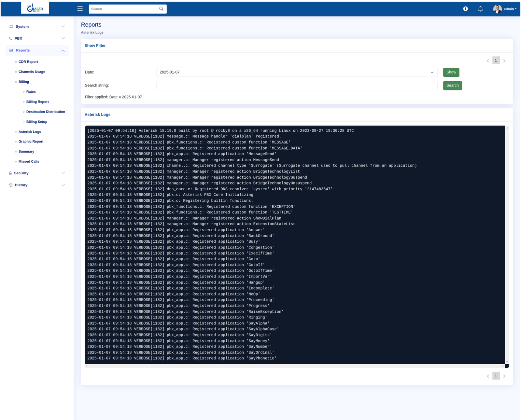Focus the Search string input field

(x=297, y=86)
